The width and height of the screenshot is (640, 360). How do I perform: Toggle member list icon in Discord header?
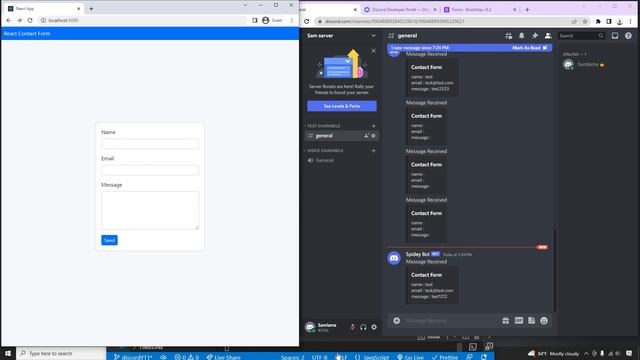click(548, 36)
